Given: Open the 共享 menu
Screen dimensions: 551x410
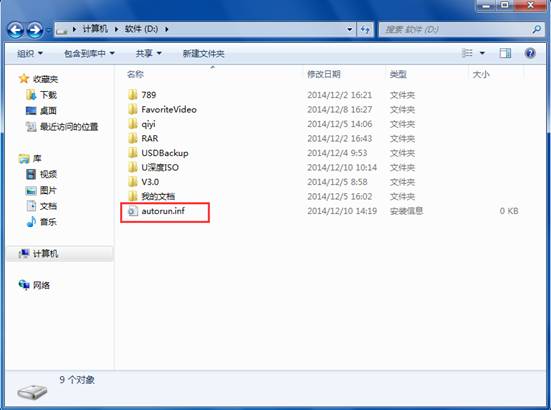Looking at the screenshot, I should pyautogui.click(x=148, y=53).
